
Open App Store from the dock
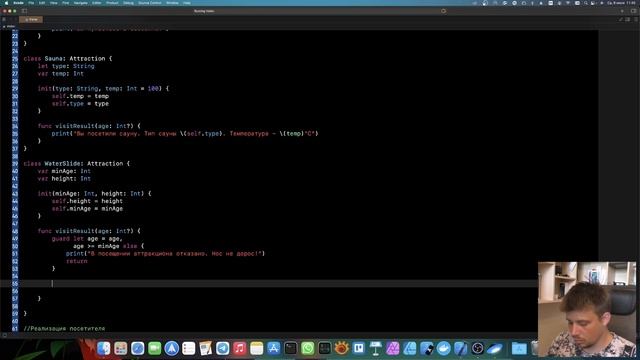coord(273,348)
